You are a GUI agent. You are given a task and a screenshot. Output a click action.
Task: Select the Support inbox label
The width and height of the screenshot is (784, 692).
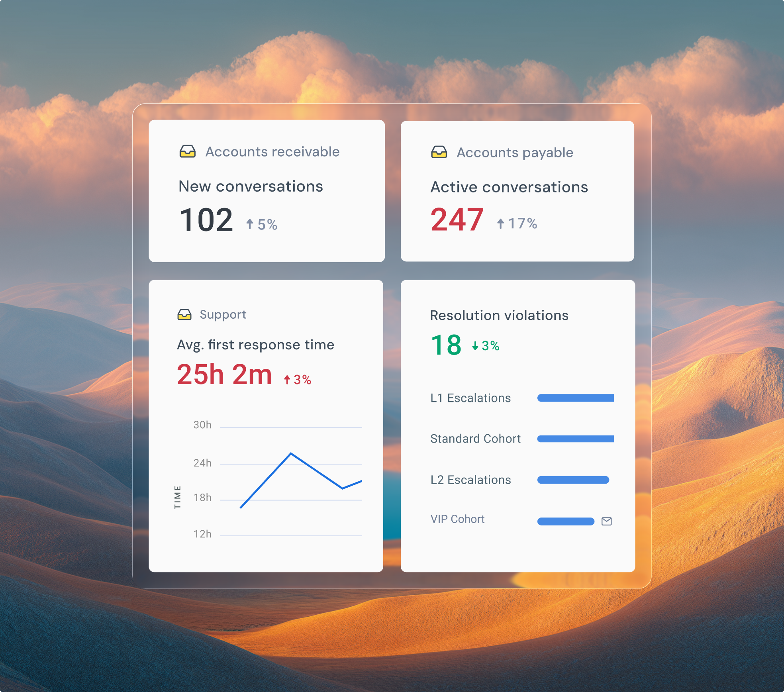(x=223, y=315)
